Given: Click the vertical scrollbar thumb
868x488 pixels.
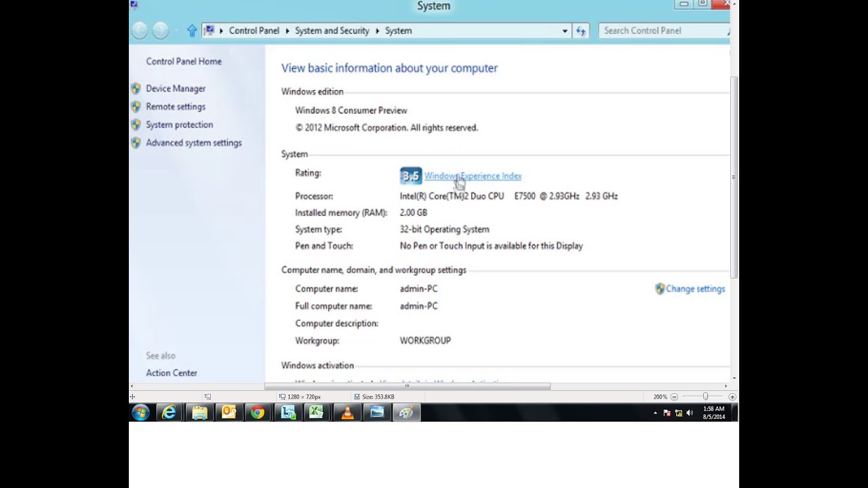Looking at the screenshot, I should click(734, 178).
